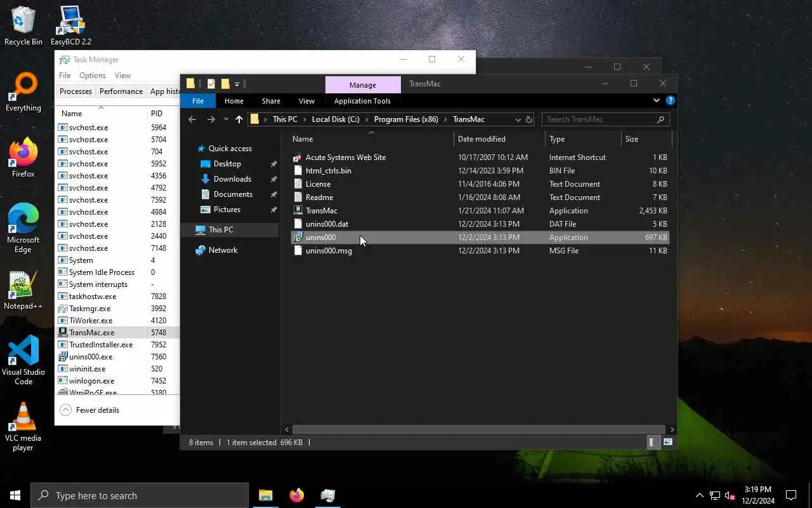
Task: Refresh the TransMac folder view
Action: (x=528, y=119)
